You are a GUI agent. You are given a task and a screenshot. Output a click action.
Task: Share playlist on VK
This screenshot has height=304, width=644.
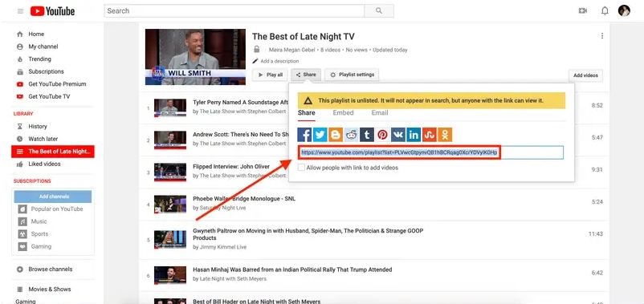[x=398, y=135]
